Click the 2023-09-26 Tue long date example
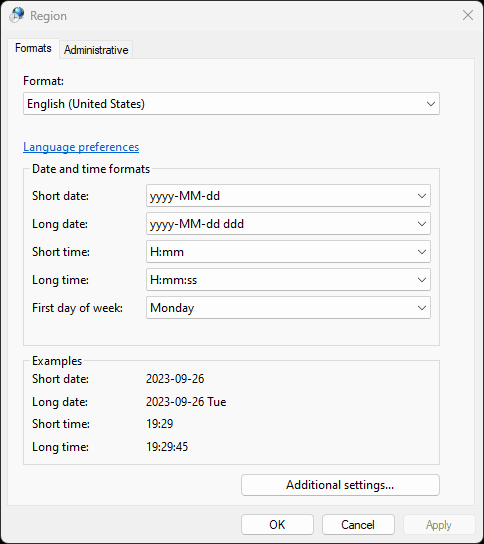The image size is (484, 544). pyautogui.click(x=186, y=402)
